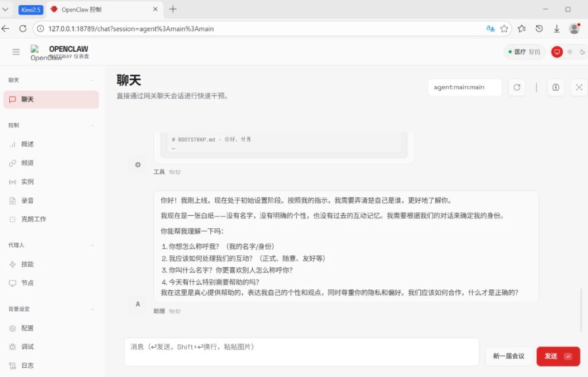Open 概述 overview in the sidebar
The image size is (588, 377).
click(27, 144)
